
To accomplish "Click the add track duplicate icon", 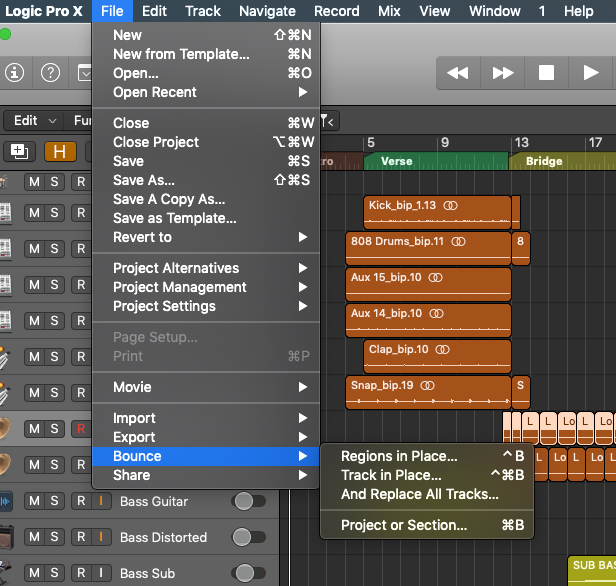I will coord(20,152).
